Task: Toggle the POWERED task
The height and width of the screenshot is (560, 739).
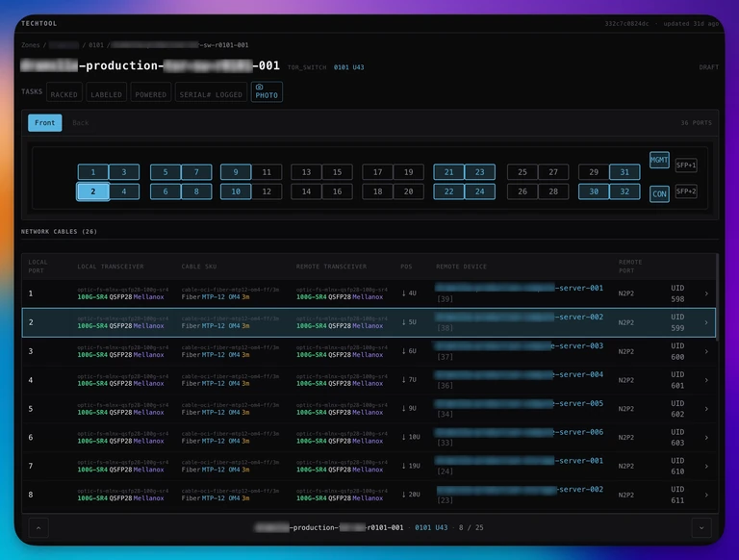Action: pyautogui.click(x=151, y=92)
